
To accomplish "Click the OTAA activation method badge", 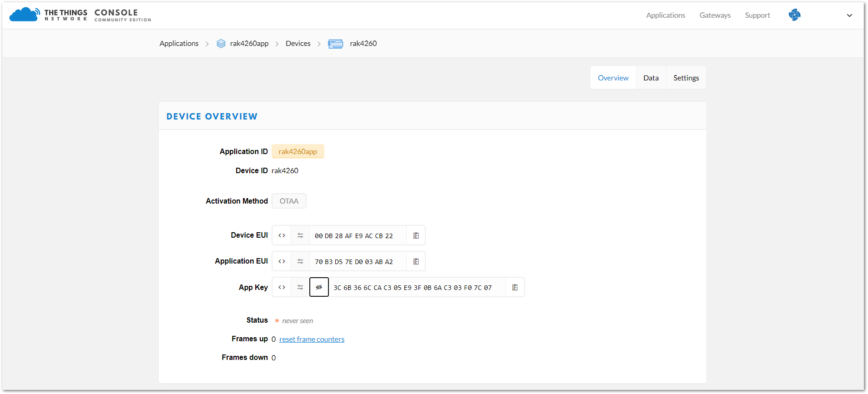I will pyautogui.click(x=289, y=201).
